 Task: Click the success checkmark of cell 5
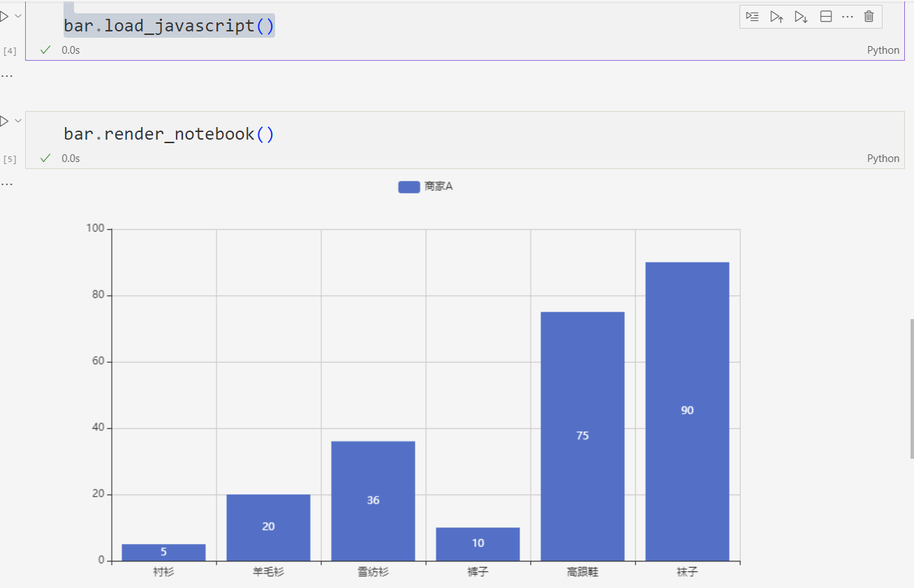pos(46,158)
